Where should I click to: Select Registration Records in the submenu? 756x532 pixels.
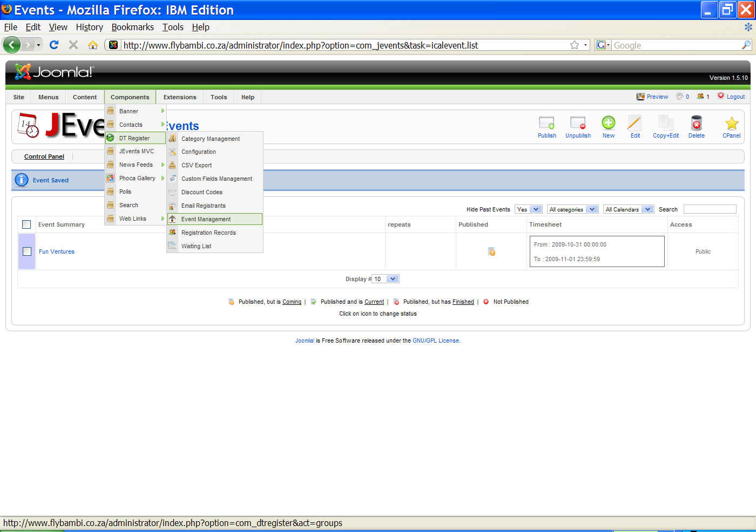pyautogui.click(x=208, y=233)
